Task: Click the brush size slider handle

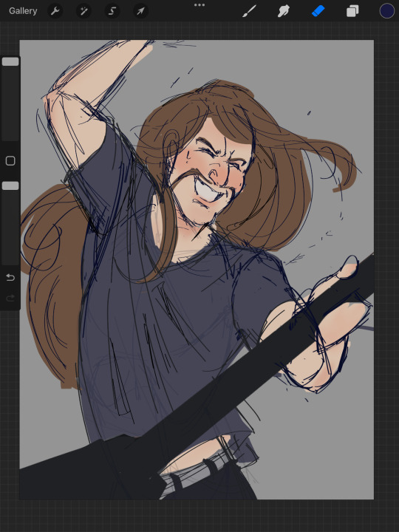Action: tap(10, 61)
